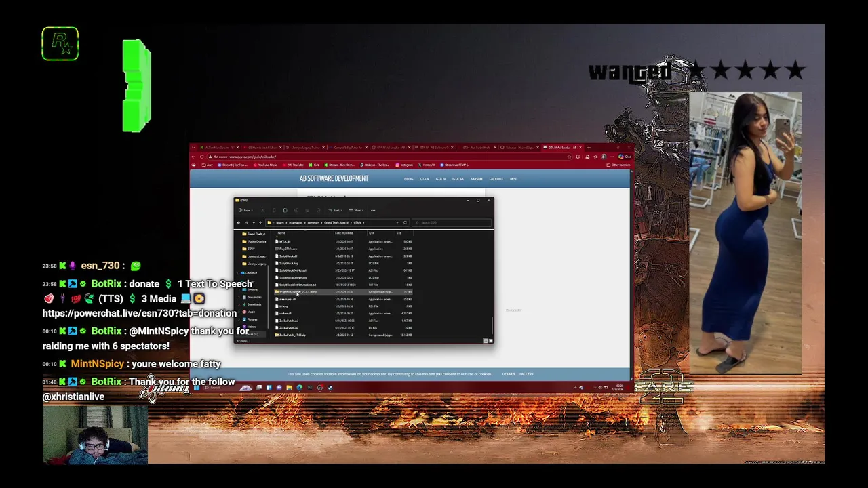The height and width of the screenshot is (488, 868).
Task: Open the See more ellipsis menu in Explorer
Action: pyautogui.click(x=373, y=210)
